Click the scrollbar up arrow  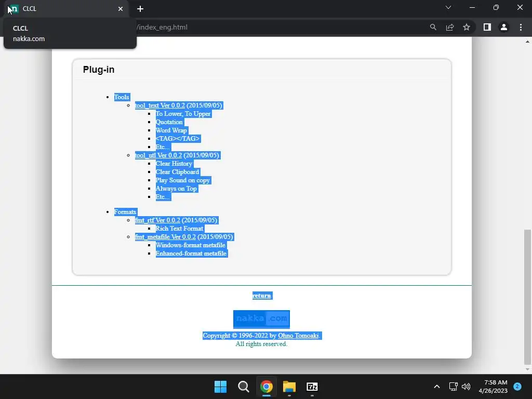tap(527, 42)
